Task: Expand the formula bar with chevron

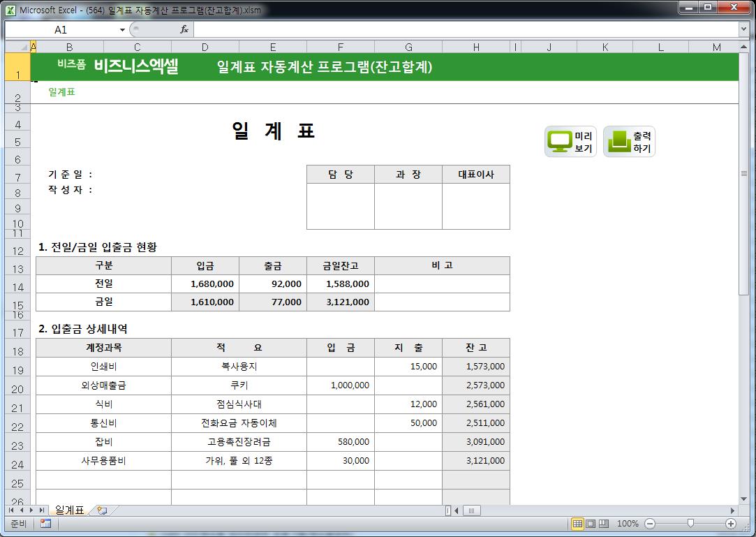Action: click(743, 30)
